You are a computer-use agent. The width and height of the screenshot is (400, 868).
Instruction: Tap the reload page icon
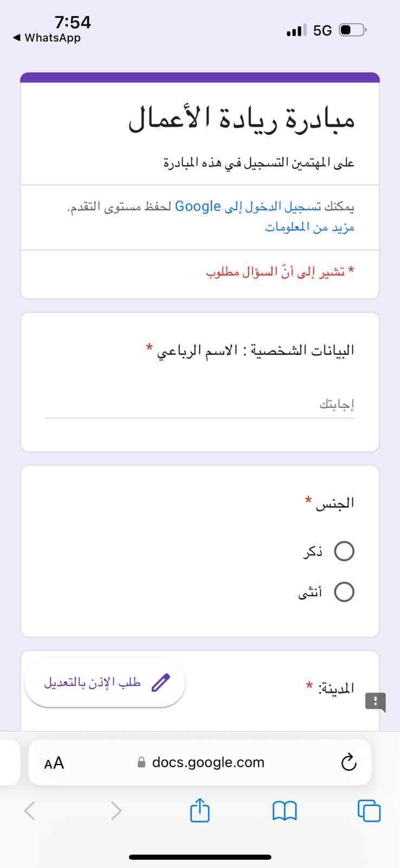pos(349,762)
